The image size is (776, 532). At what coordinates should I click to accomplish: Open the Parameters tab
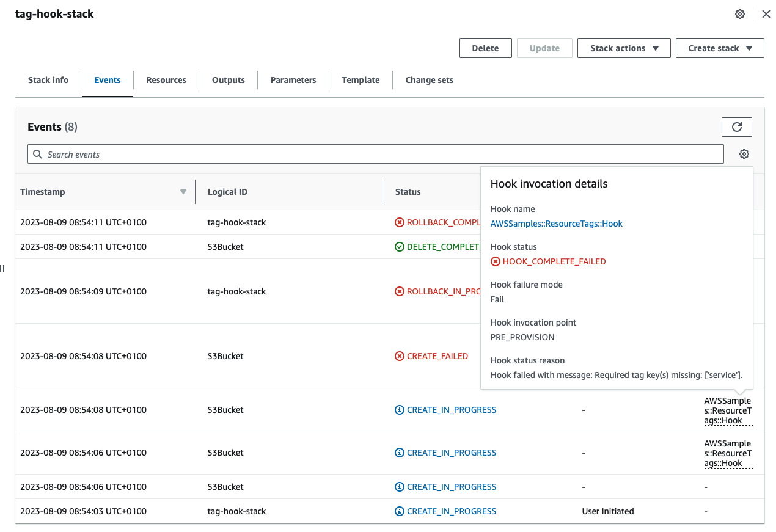click(293, 80)
